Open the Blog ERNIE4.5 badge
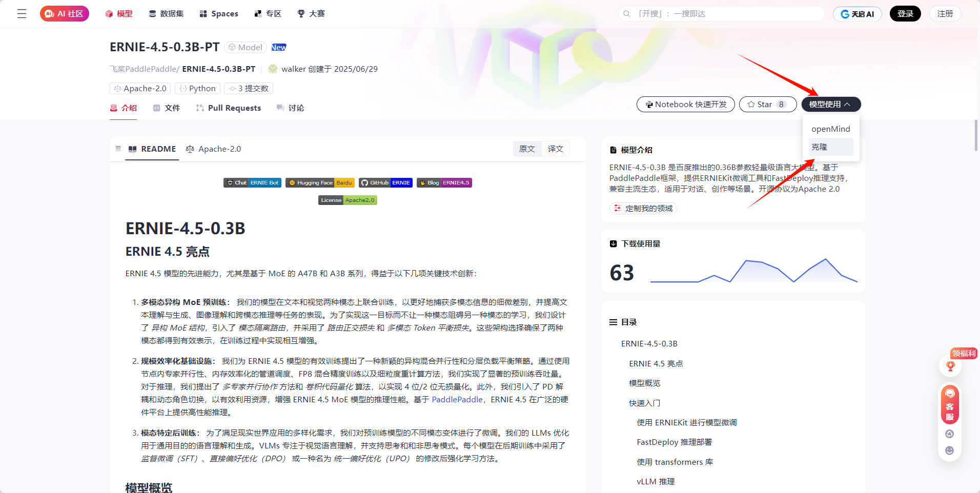Viewport: 980px width, 493px height. coord(444,182)
